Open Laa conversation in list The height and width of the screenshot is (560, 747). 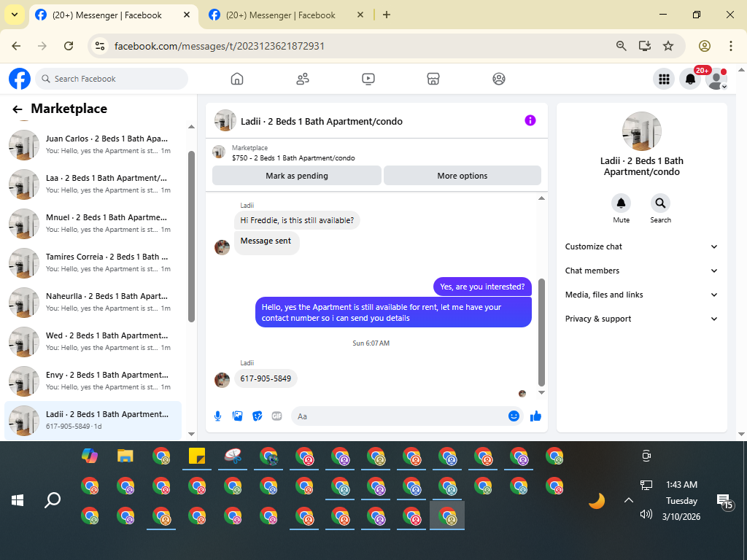point(93,184)
